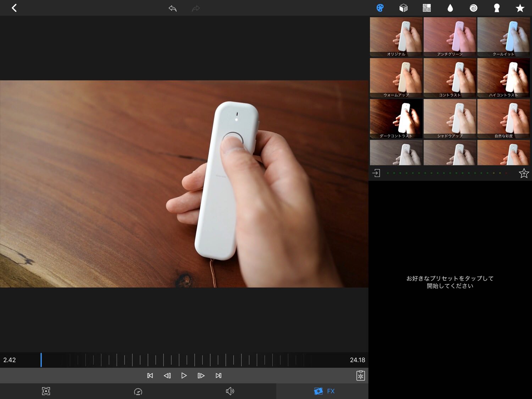Open the frame and fit tab
The width and height of the screenshot is (532, 399).
pos(46,391)
